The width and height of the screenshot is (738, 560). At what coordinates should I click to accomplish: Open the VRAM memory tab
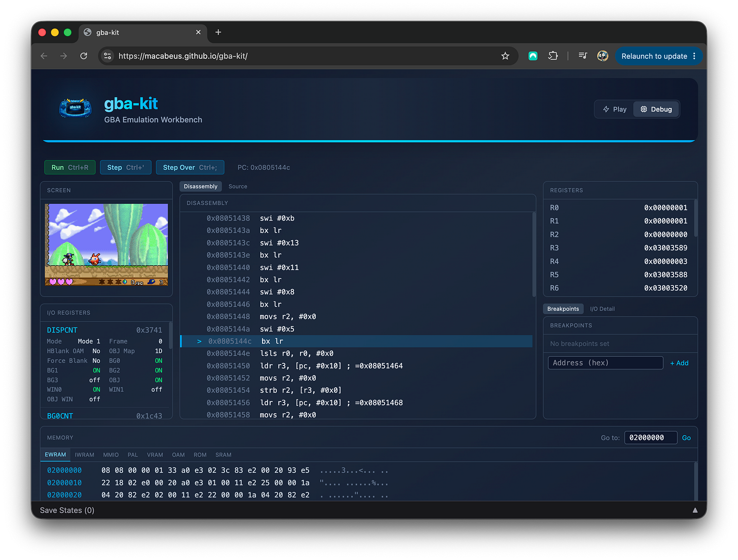click(x=155, y=455)
